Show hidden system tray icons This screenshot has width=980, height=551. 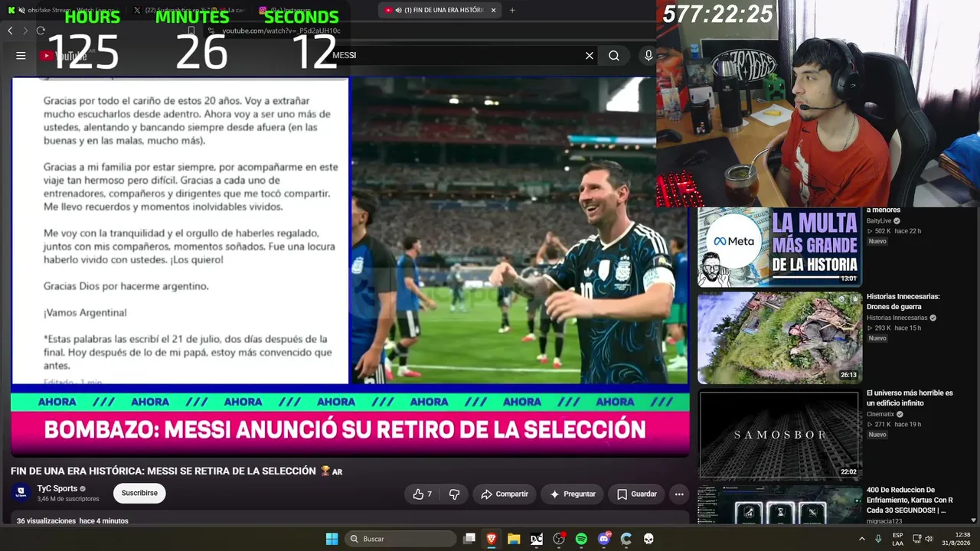862,539
